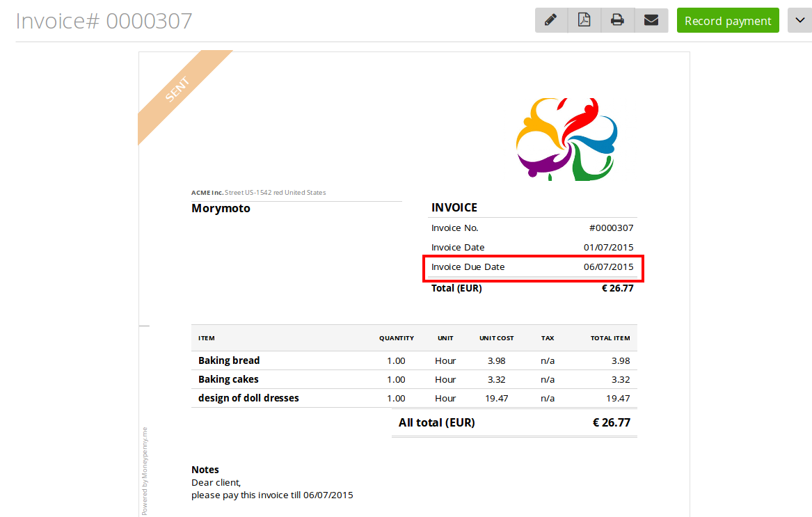
Task: Print the invoice using printer icon
Action: tap(617, 20)
